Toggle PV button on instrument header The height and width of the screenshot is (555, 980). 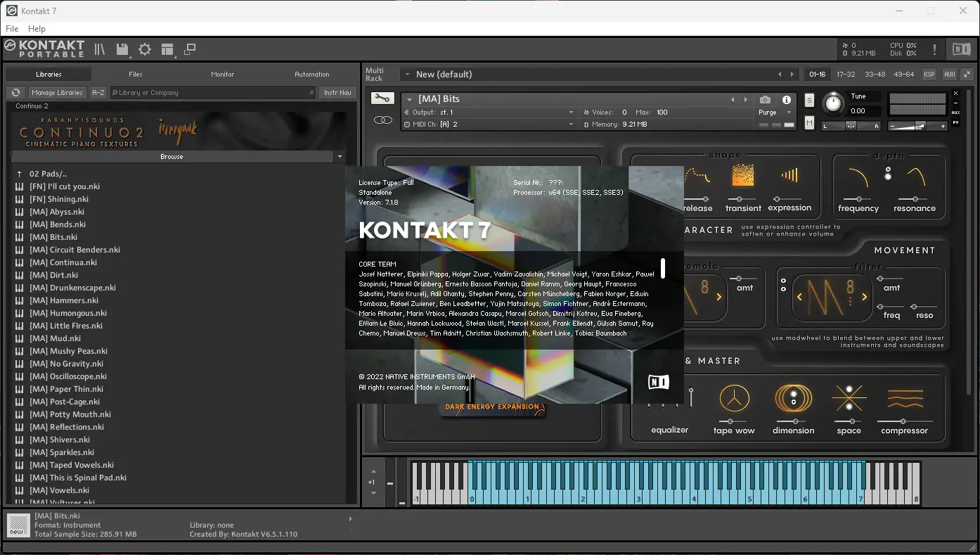[x=955, y=122]
